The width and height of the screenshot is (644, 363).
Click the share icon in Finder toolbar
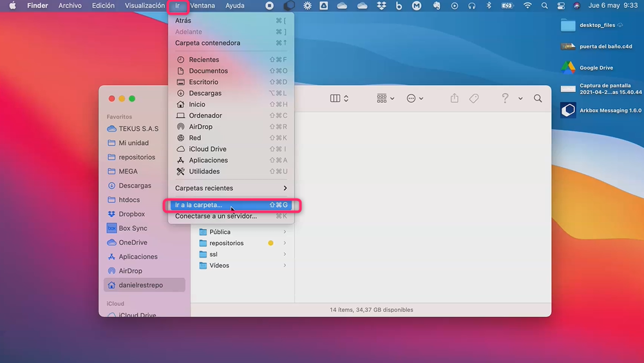(455, 99)
